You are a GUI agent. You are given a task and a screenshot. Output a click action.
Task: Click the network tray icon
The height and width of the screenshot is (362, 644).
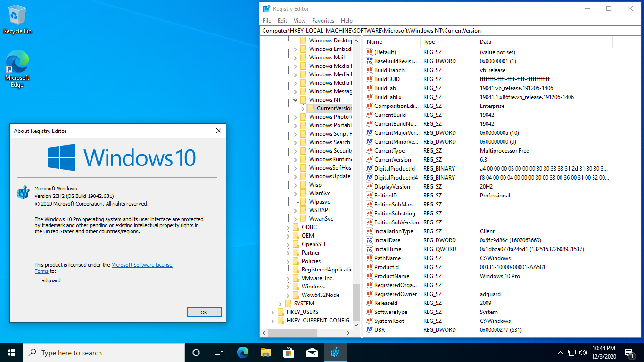pyautogui.click(x=572, y=353)
